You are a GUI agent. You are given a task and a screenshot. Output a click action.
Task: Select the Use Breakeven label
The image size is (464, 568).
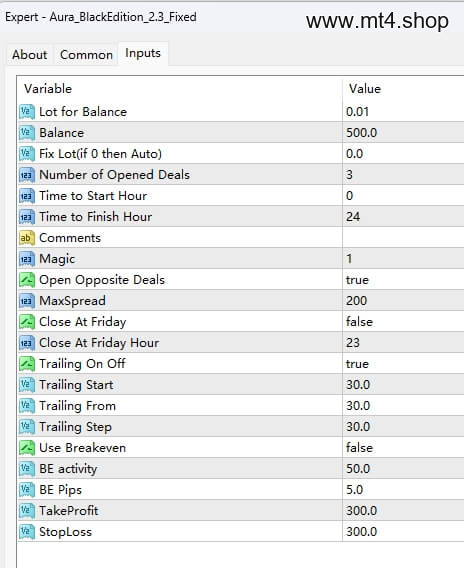click(83, 448)
